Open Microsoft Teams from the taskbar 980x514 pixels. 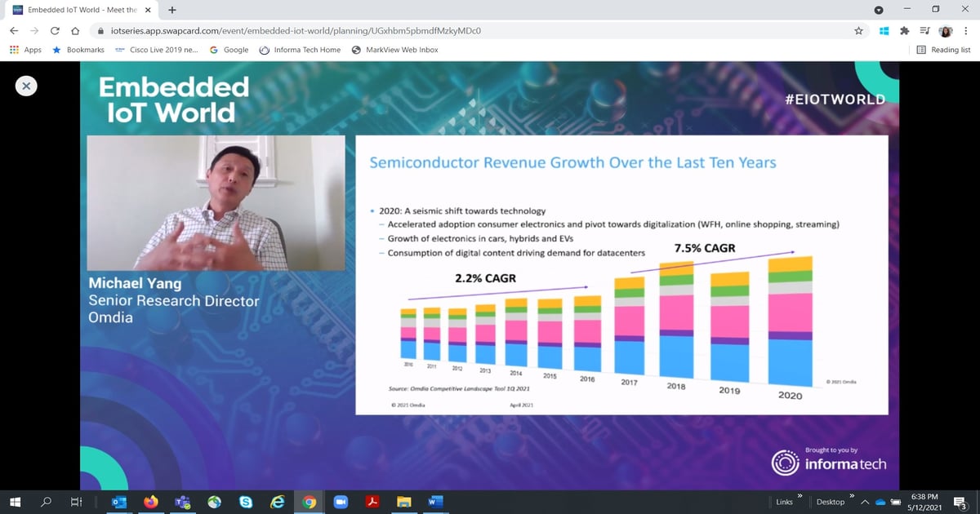182,501
